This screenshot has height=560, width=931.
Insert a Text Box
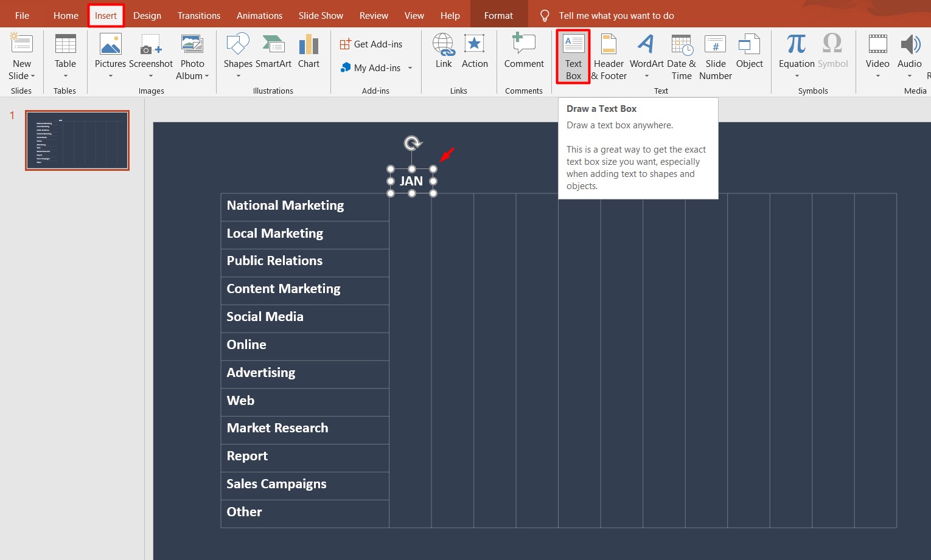(x=573, y=56)
